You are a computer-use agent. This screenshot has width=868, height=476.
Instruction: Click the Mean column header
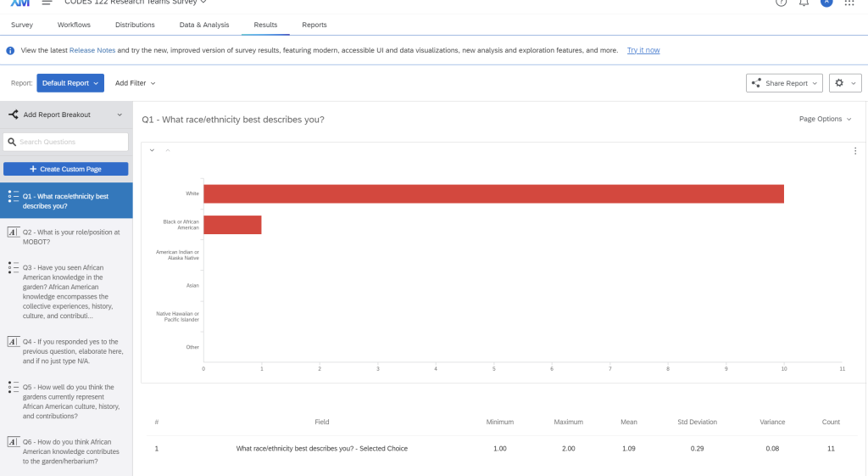pos(629,422)
